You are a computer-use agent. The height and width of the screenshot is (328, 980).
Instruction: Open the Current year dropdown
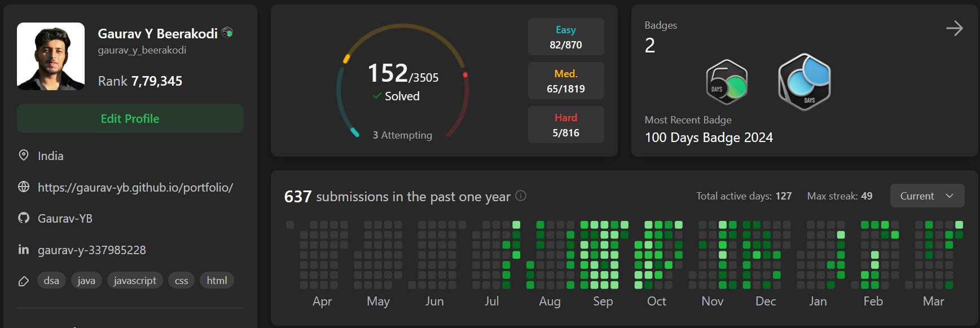(927, 196)
